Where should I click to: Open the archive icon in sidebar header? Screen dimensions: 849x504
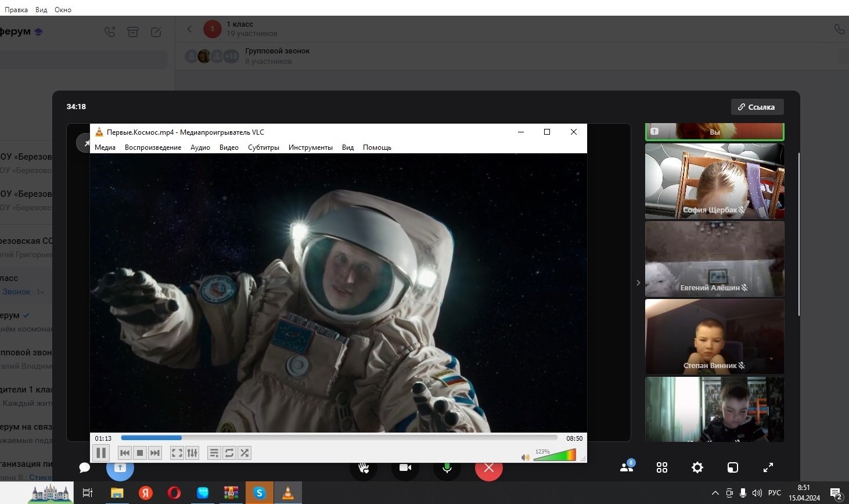133,32
